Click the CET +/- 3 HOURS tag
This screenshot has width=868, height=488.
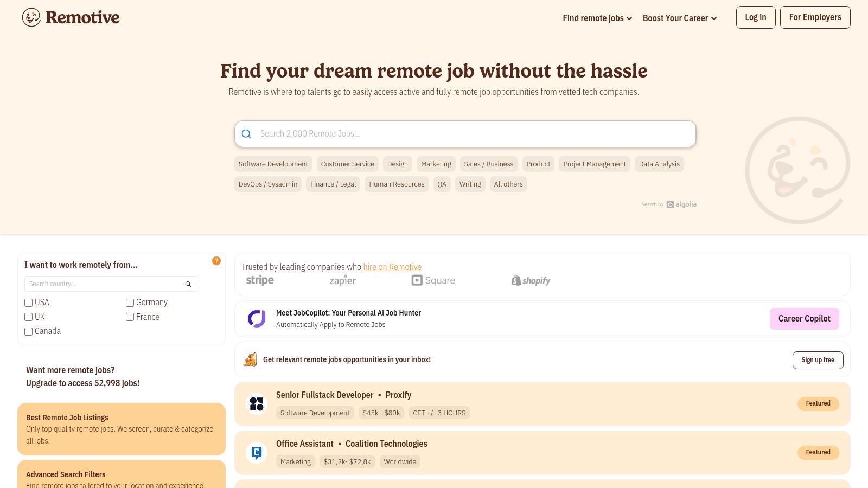point(439,413)
